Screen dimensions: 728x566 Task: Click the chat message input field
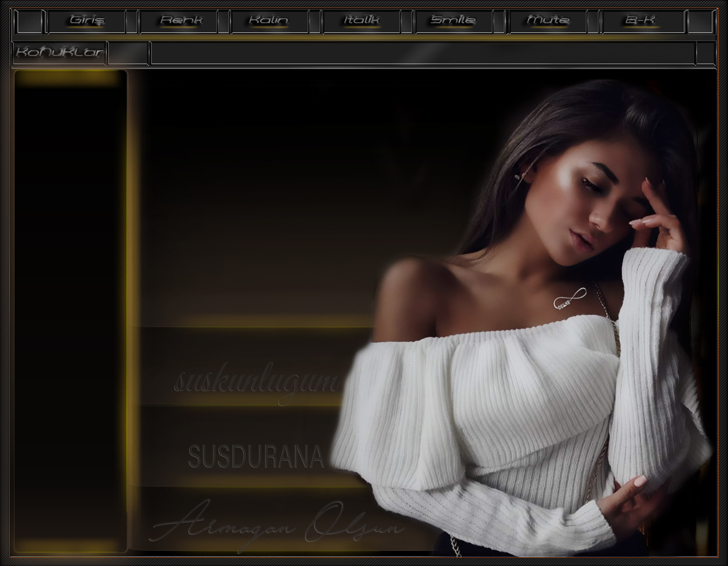[x=422, y=53]
